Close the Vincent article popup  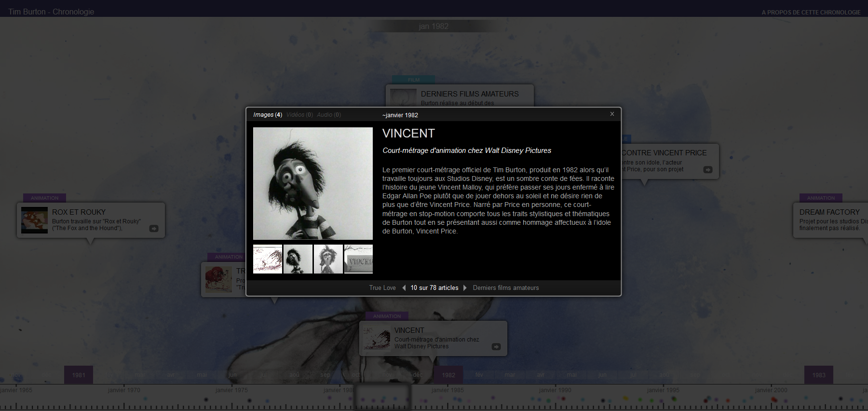point(612,114)
